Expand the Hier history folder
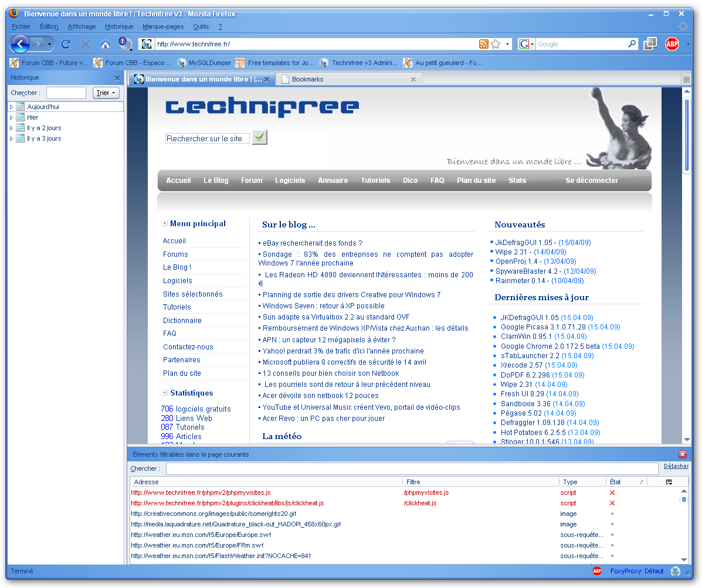 click(x=11, y=117)
